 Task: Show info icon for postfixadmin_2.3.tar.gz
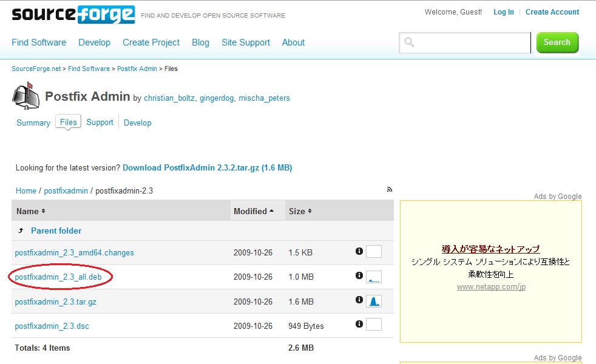[x=359, y=300]
